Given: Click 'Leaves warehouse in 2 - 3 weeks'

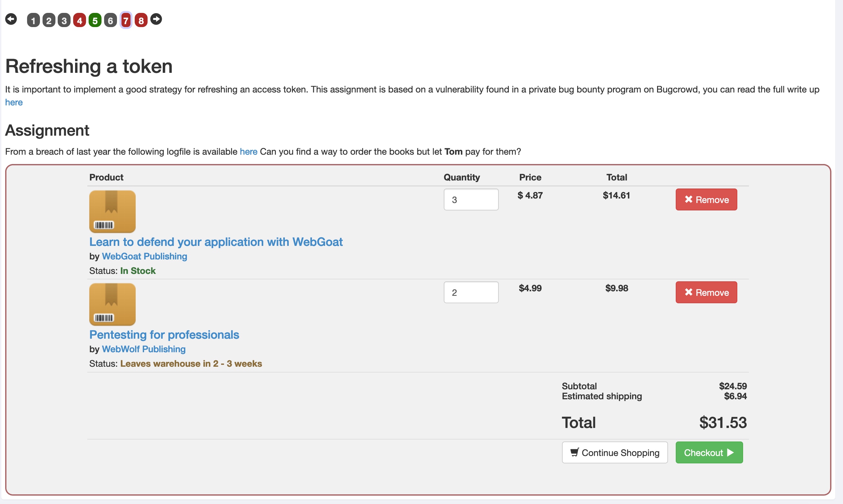Looking at the screenshot, I should point(191,363).
